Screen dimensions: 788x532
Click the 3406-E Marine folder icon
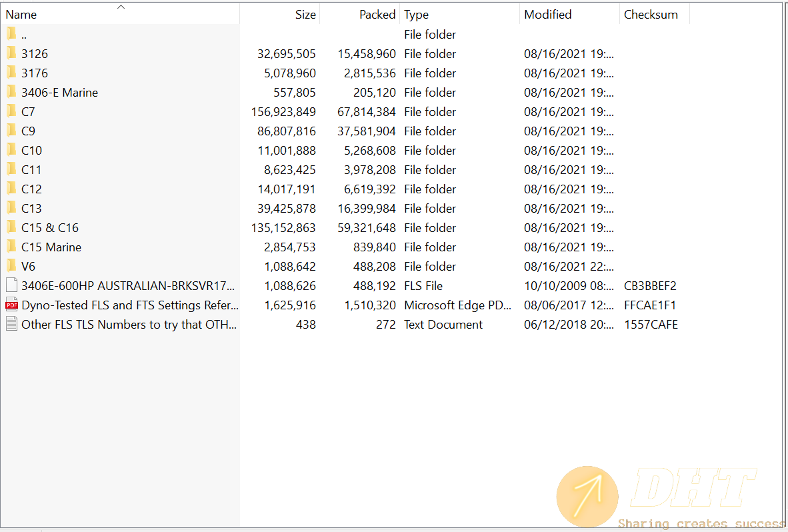(11, 92)
